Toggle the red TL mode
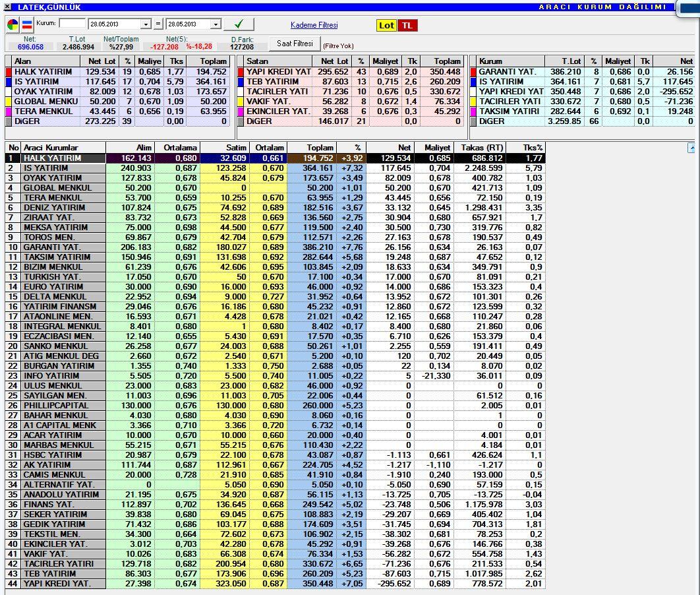Viewport: 700px width, 595px height. 407,26
